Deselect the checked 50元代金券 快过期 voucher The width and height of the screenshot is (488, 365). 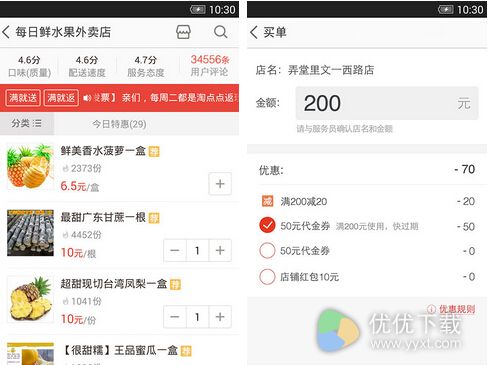point(267,225)
